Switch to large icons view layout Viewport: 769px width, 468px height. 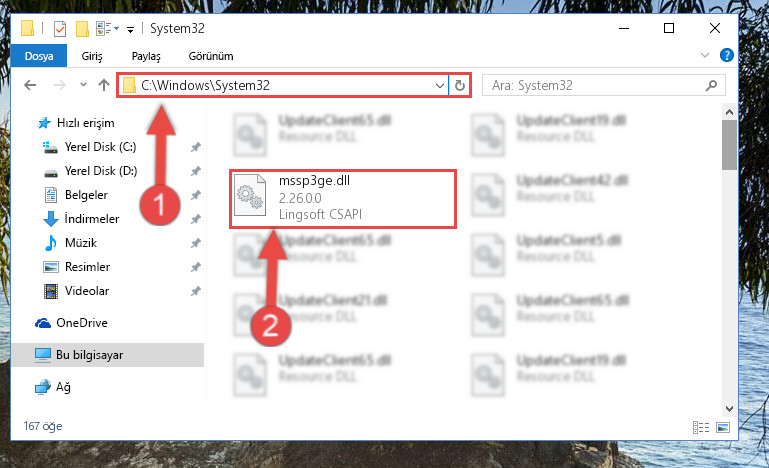click(x=723, y=427)
